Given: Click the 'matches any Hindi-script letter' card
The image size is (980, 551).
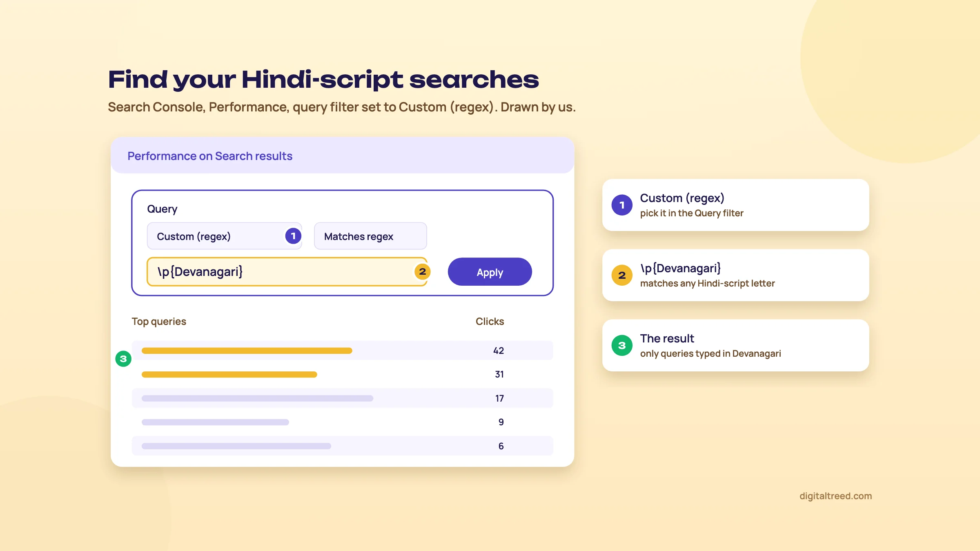Looking at the screenshot, I should coord(735,275).
